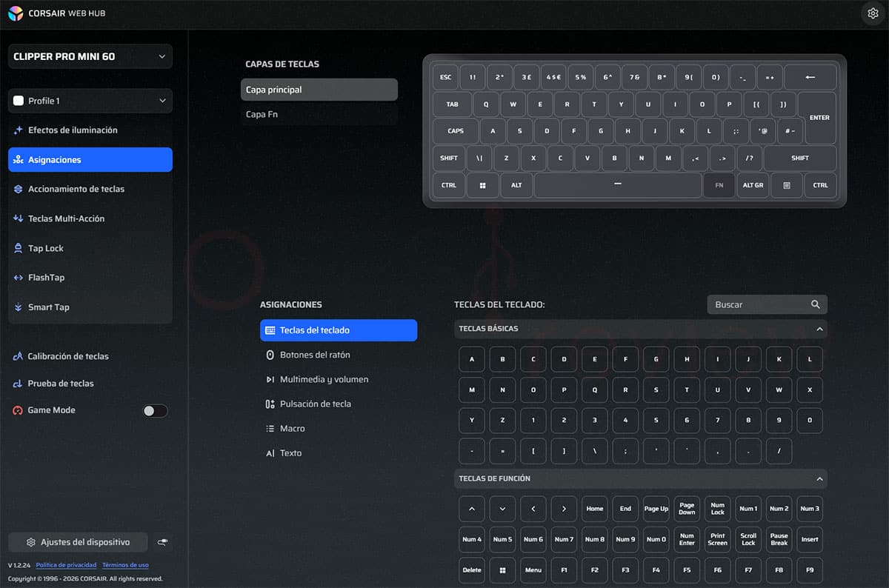
Task: Choose Pulsación de tecla category
Action: (339, 404)
